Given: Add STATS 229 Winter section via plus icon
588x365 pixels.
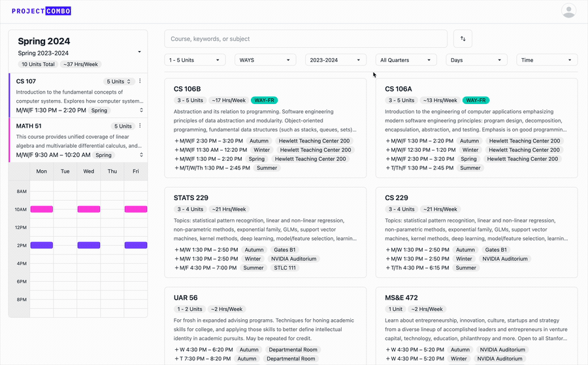Looking at the screenshot, I should coord(176,259).
